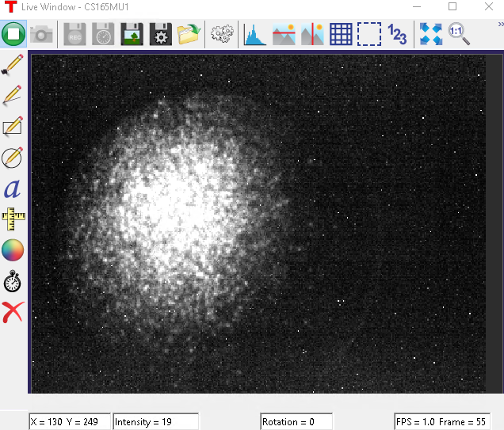Open camera settings gears icon
The width and height of the screenshot is (504, 430).
tap(222, 34)
